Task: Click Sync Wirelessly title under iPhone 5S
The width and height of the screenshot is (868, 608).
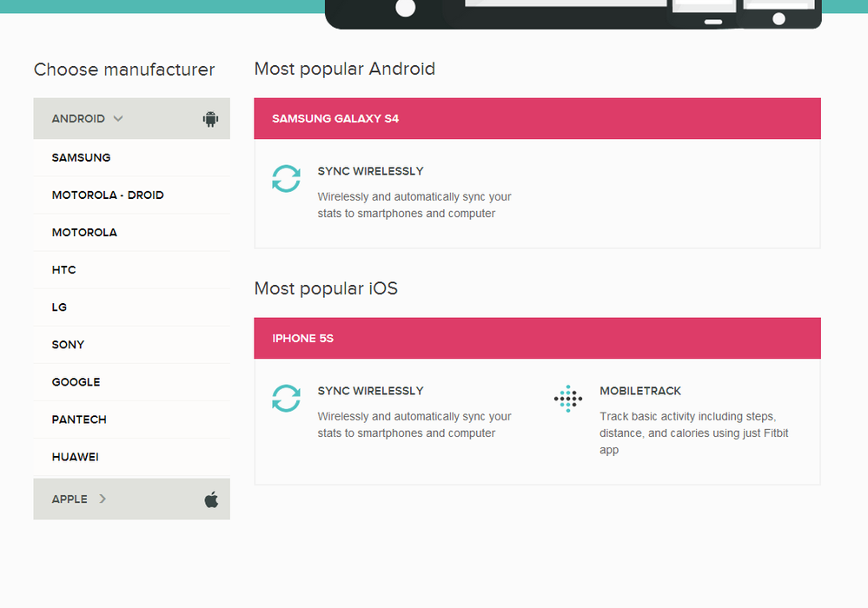Action: [370, 391]
